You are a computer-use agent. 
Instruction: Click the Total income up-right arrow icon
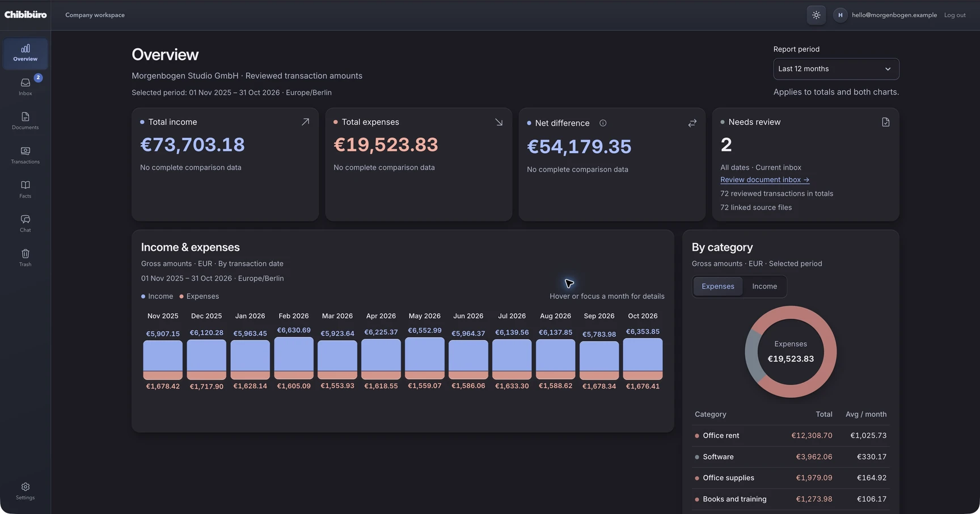tap(305, 122)
